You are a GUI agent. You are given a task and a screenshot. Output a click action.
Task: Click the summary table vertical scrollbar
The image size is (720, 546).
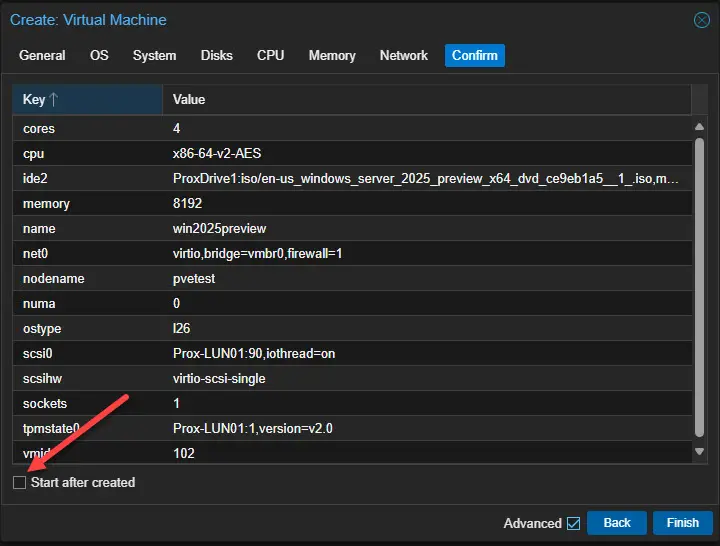coord(700,290)
